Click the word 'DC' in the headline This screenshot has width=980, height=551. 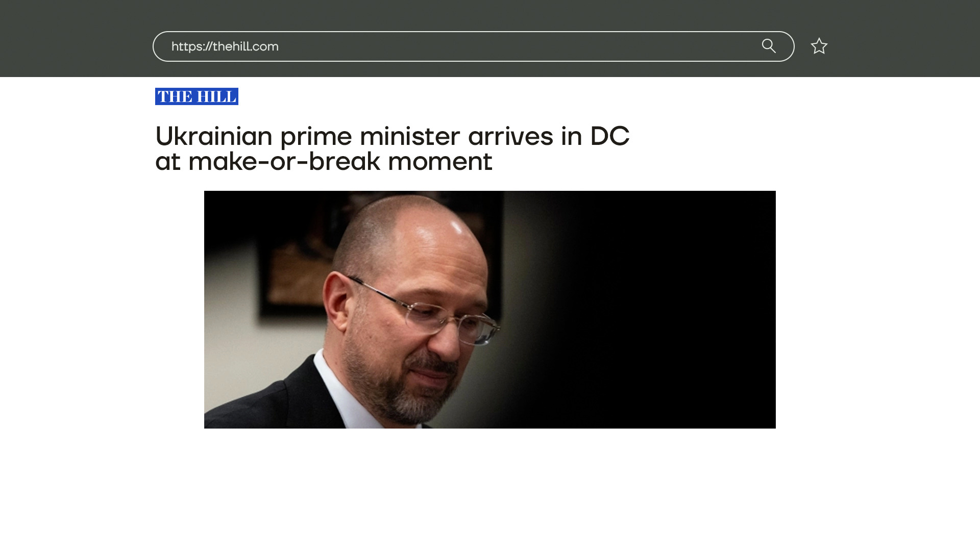[610, 136]
